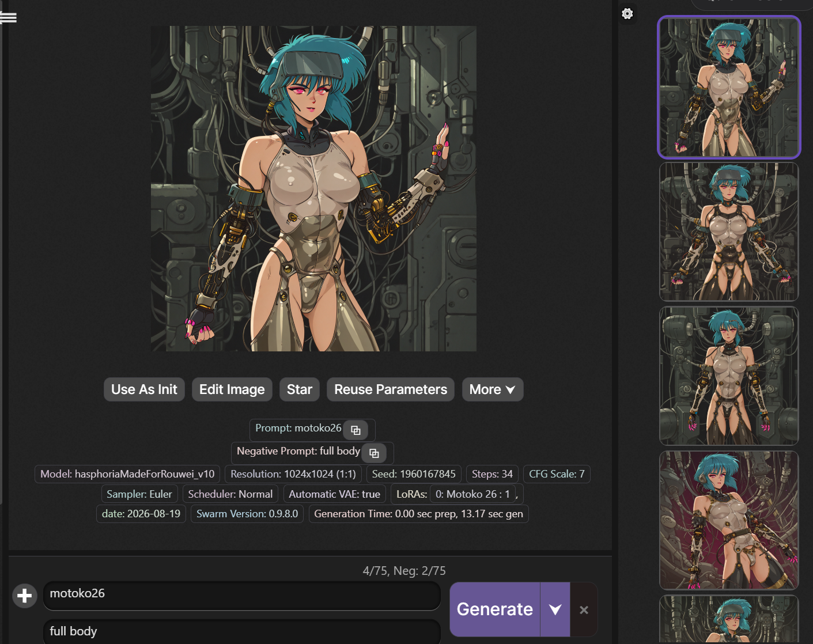The height and width of the screenshot is (644, 813).
Task: Select the second thumbnail with arms spread
Action: coord(729,232)
